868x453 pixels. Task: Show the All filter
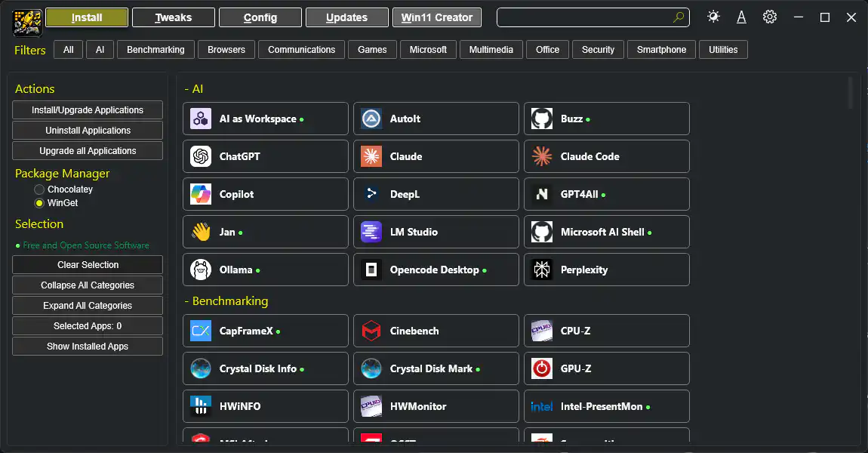pos(68,49)
